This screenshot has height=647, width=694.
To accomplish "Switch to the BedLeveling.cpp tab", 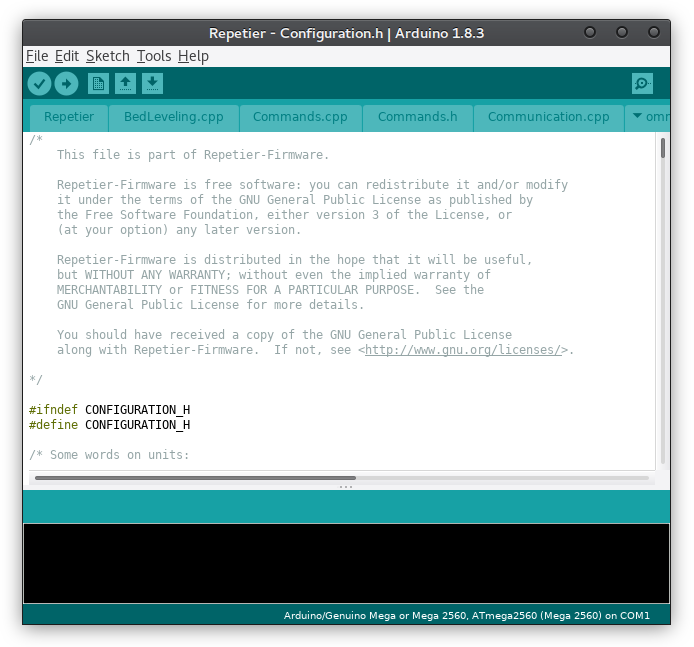I will click(x=174, y=117).
